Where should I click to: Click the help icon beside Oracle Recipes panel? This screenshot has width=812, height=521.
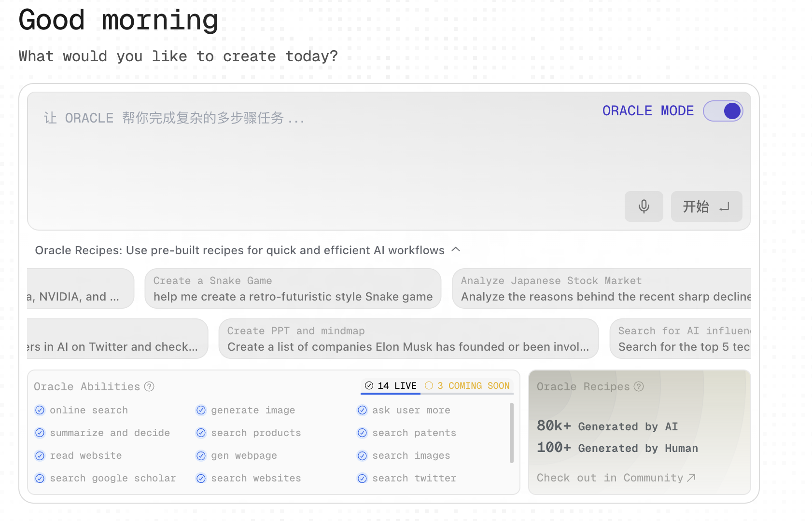coord(639,386)
